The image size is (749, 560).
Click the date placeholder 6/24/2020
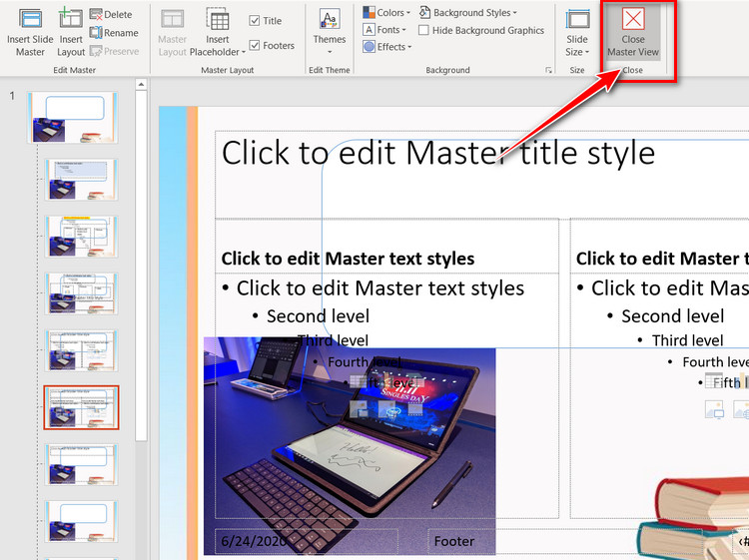[x=306, y=541]
